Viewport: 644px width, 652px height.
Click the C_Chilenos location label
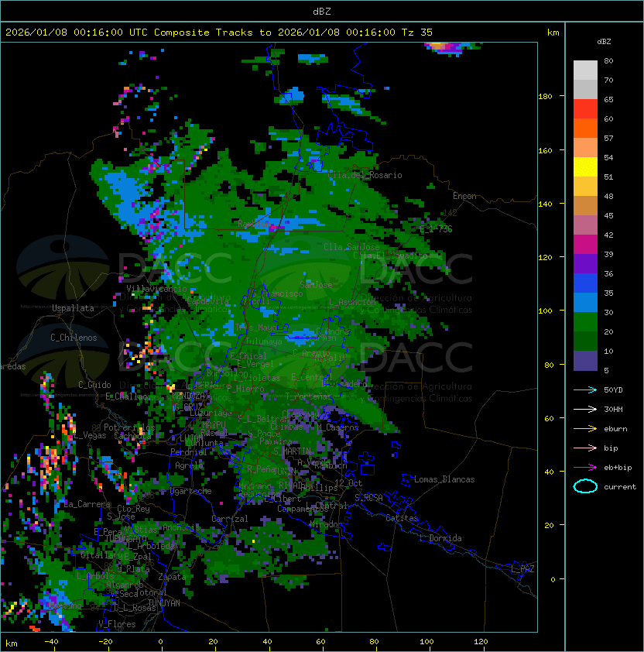74,338
